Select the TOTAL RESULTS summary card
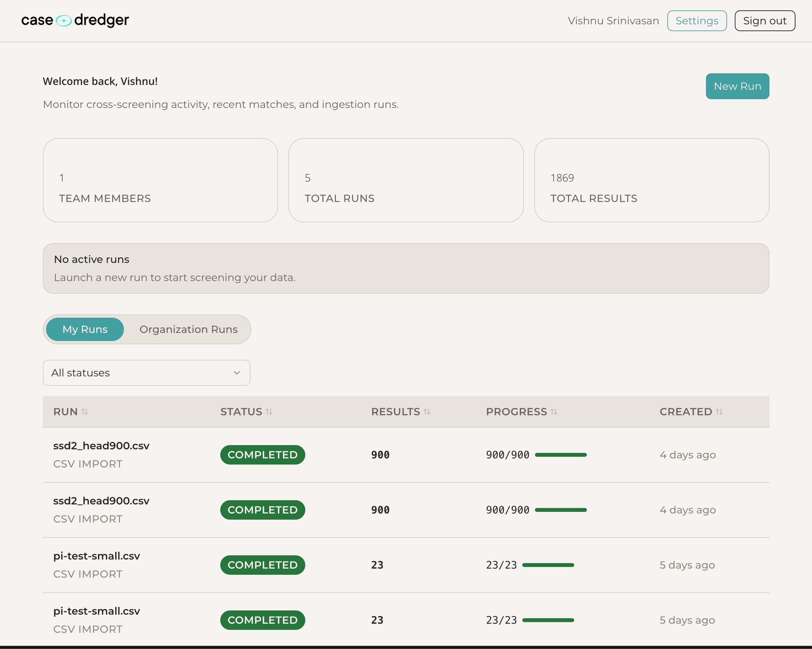The width and height of the screenshot is (812, 649). pyautogui.click(x=651, y=181)
